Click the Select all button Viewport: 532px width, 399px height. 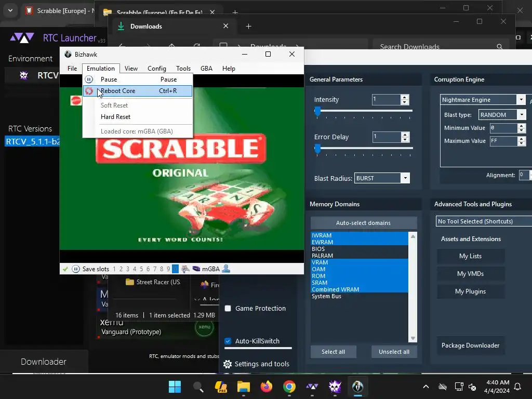[333, 352]
